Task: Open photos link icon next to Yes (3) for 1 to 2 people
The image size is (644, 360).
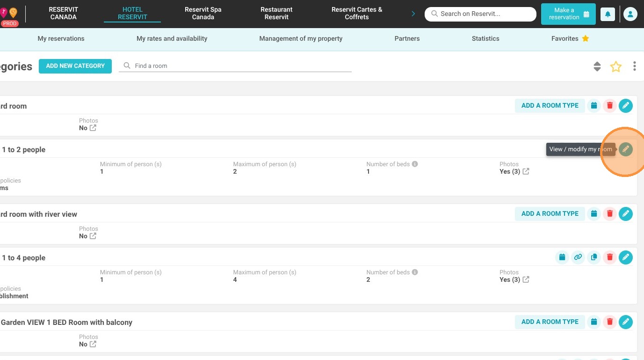Action: (x=526, y=171)
